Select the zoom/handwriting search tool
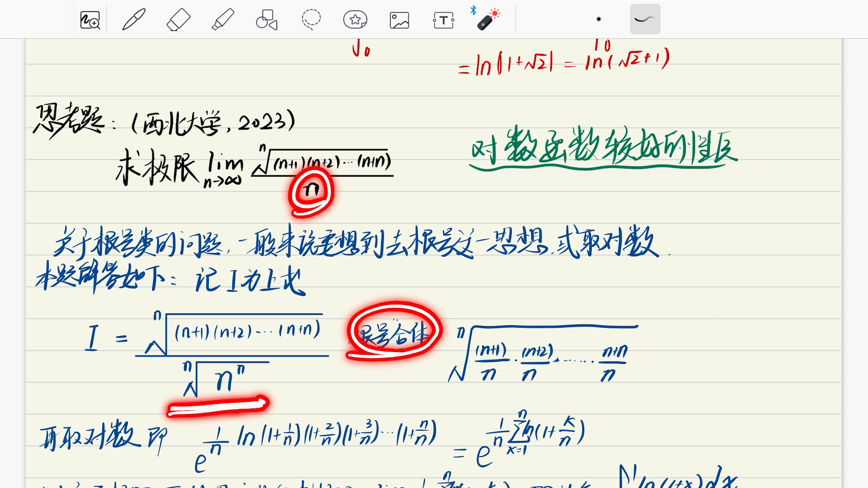 tap(90, 20)
